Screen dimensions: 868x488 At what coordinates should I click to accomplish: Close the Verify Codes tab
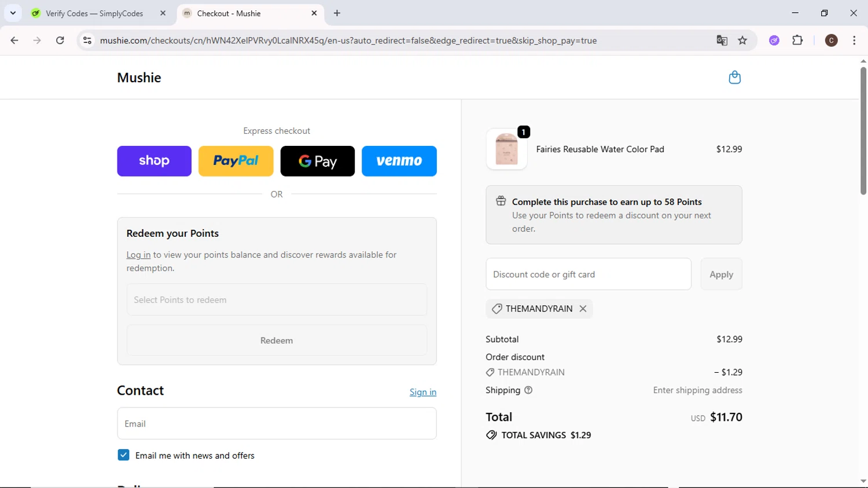pos(163,13)
